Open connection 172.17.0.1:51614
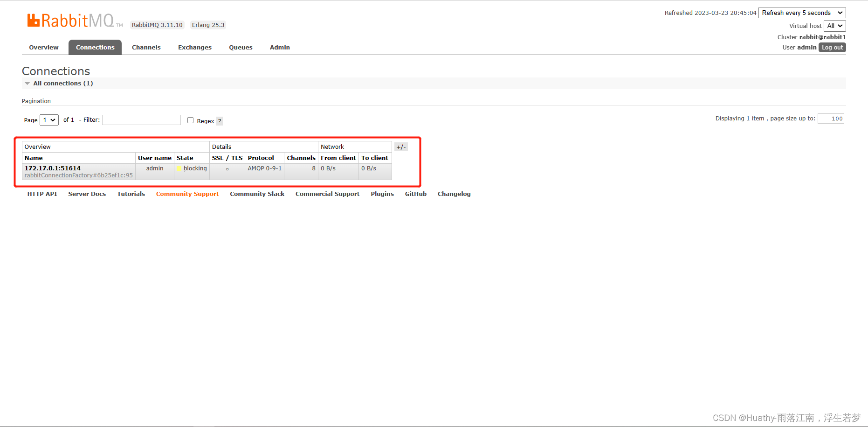This screenshot has height=427, width=868. pos(53,168)
